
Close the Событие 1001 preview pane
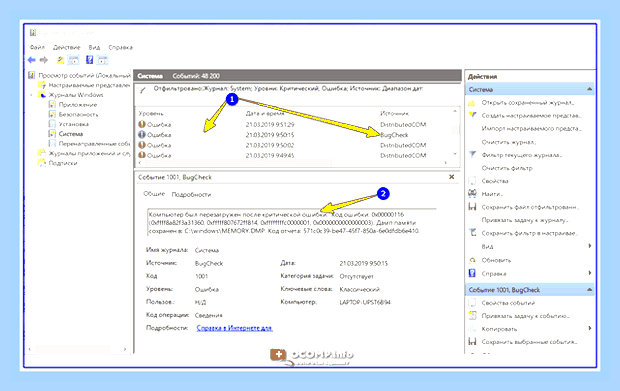(x=452, y=177)
